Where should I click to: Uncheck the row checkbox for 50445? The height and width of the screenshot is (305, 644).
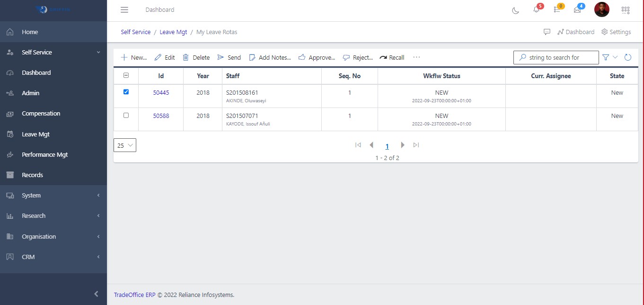point(126,92)
